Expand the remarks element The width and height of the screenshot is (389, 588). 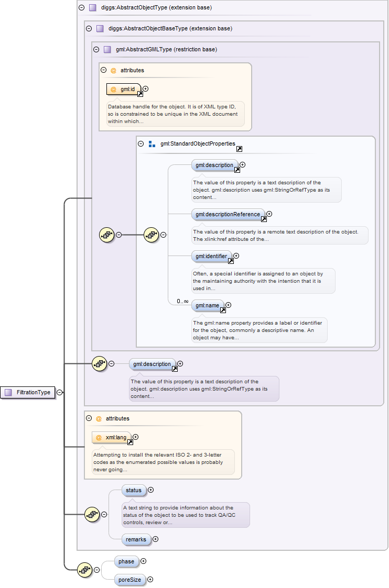coord(155,539)
